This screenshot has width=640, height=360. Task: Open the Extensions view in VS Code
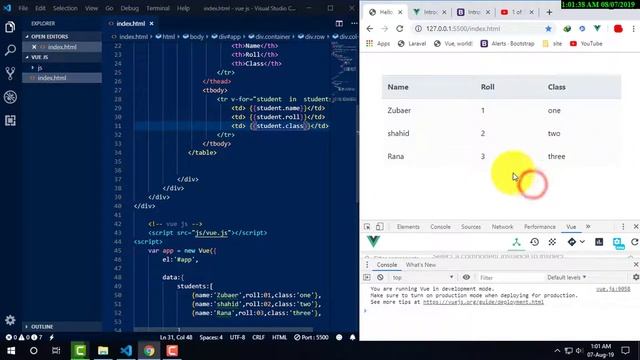(10, 120)
